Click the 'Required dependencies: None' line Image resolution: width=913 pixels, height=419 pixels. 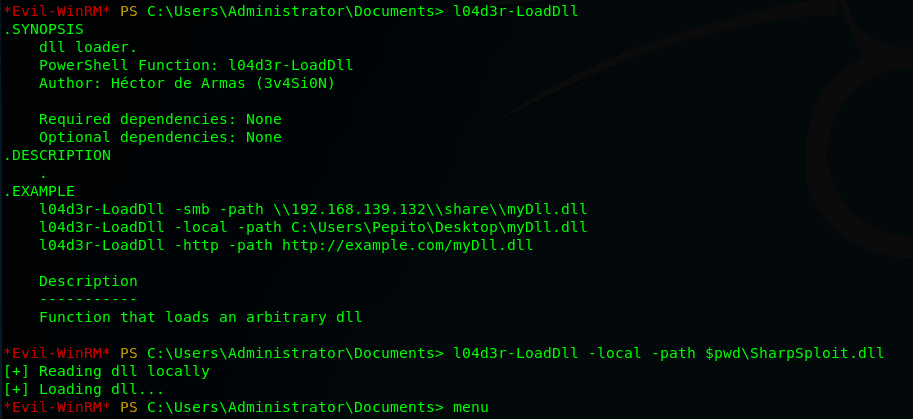point(160,119)
